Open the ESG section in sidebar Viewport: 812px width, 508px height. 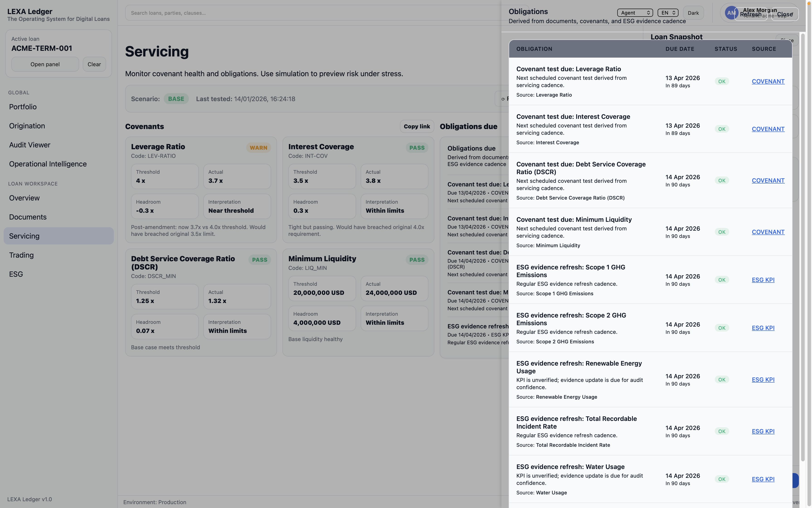pos(16,274)
